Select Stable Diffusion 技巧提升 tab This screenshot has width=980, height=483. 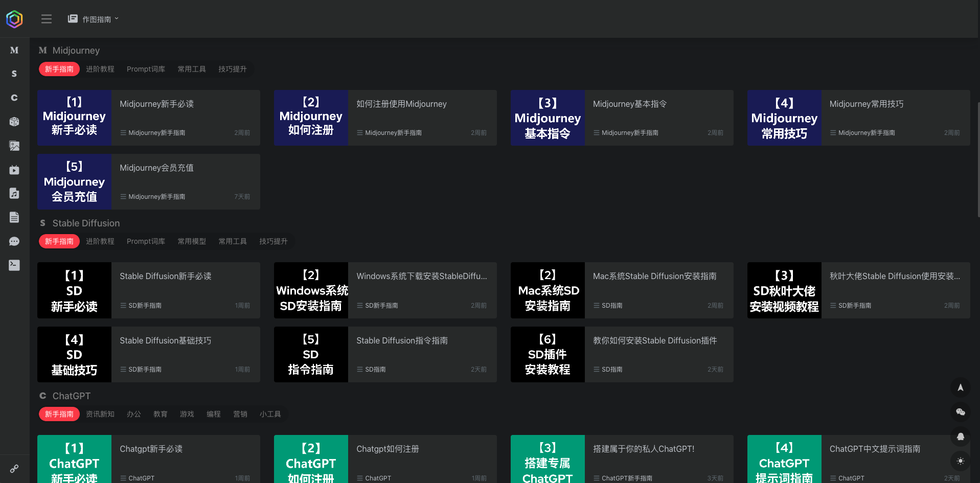click(x=274, y=241)
